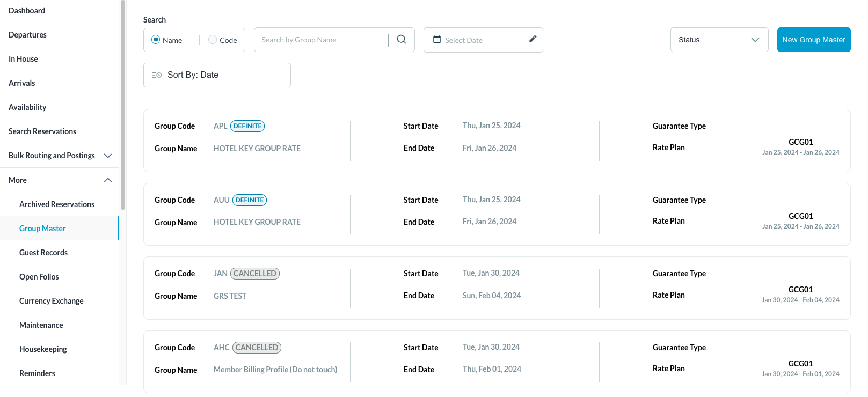Image resolution: width=868 pixels, height=397 pixels.
Task: Click the CANCELLED badge on JAN group
Action: [x=255, y=274]
